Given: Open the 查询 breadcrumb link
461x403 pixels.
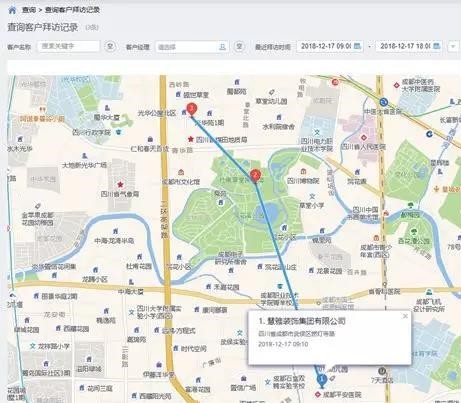Looking at the screenshot, I should (x=29, y=10).
